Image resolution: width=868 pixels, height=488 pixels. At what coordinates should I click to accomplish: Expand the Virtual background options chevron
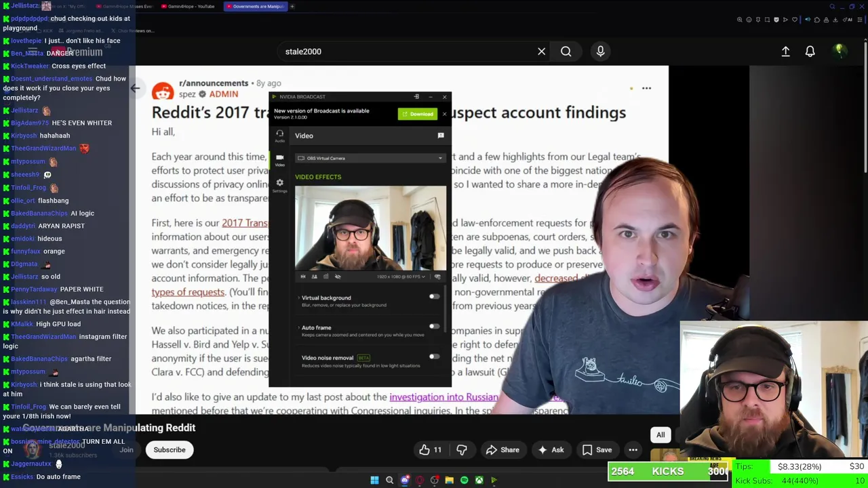tap(298, 298)
